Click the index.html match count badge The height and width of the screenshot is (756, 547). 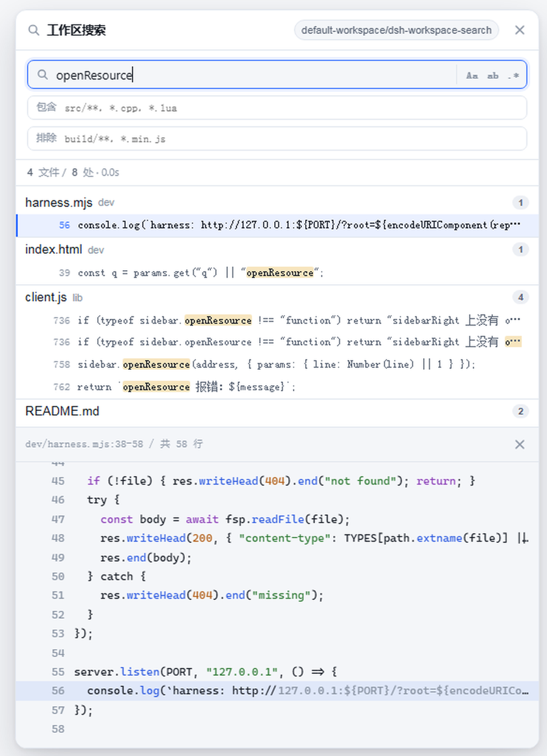(x=520, y=250)
